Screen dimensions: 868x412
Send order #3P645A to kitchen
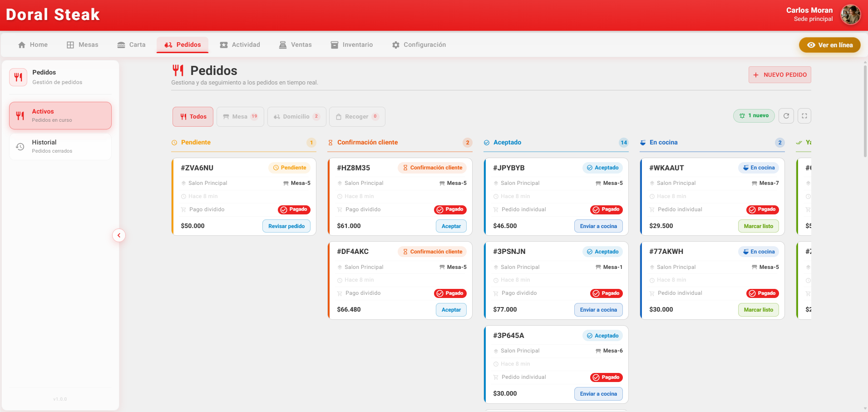tap(598, 394)
